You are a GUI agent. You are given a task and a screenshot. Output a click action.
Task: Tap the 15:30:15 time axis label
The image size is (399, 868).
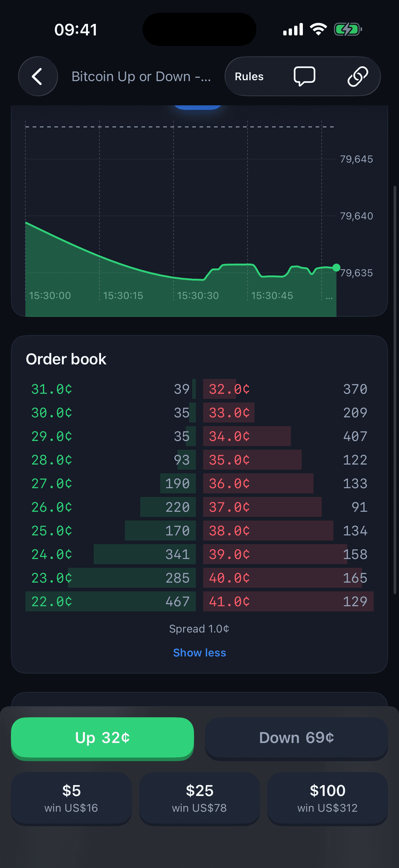point(123,295)
